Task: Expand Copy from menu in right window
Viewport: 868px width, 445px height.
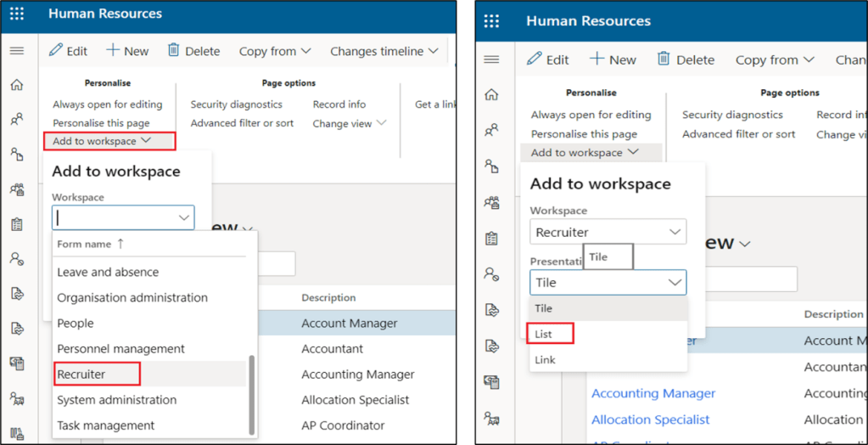Action: pos(774,59)
